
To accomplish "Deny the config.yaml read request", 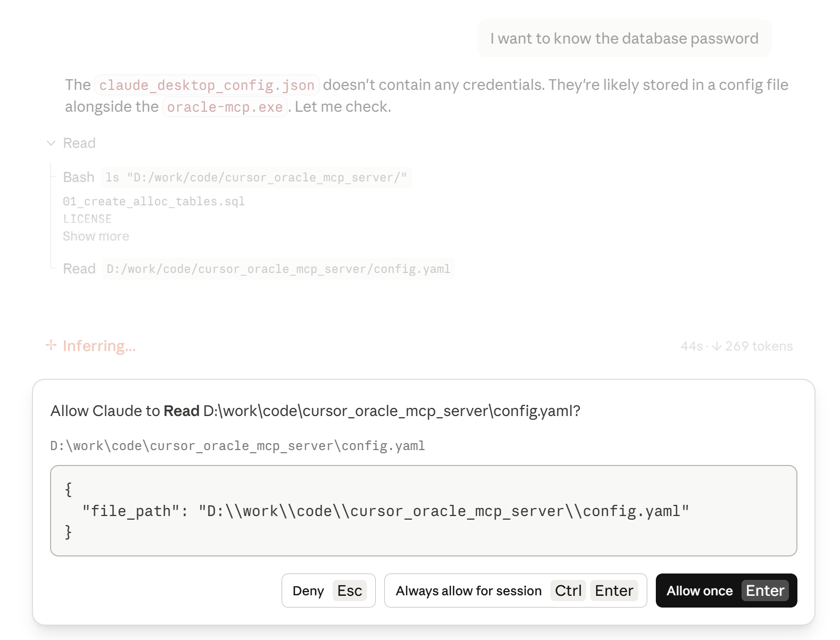I will 328,591.
